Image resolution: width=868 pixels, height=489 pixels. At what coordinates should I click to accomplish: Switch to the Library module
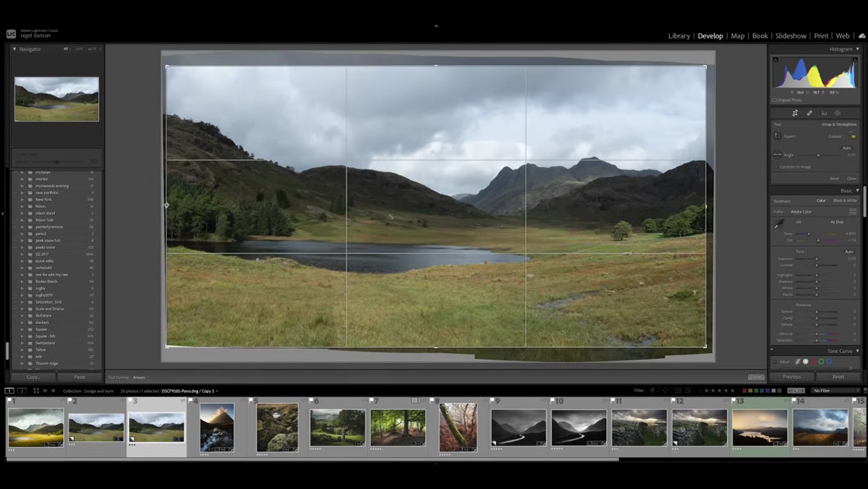[x=678, y=35]
